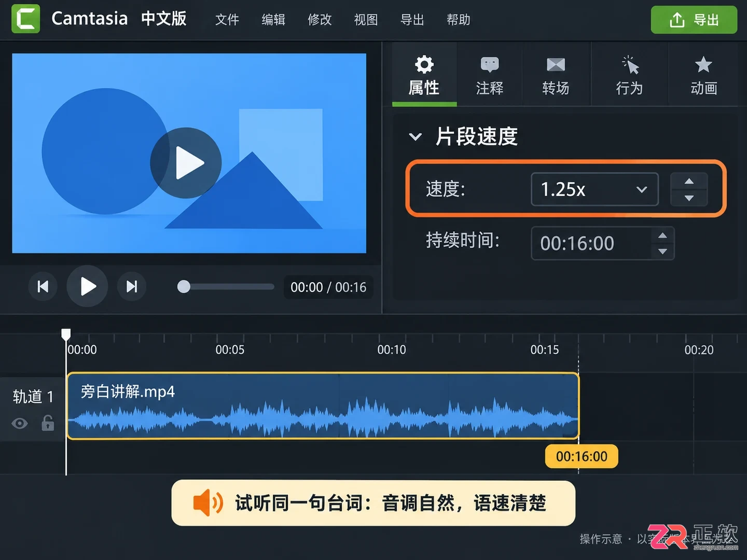Open the 帮助 menu
The image size is (747, 560).
point(459,20)
